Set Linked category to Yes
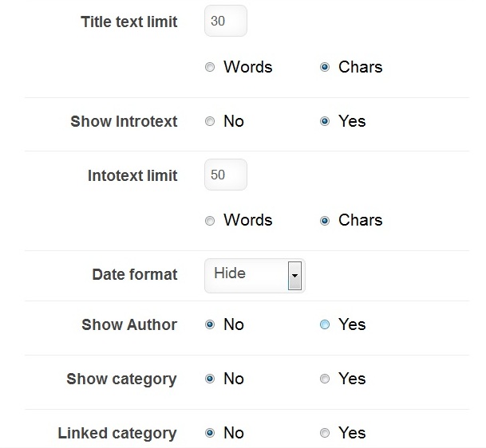 (x=325, y=434)
